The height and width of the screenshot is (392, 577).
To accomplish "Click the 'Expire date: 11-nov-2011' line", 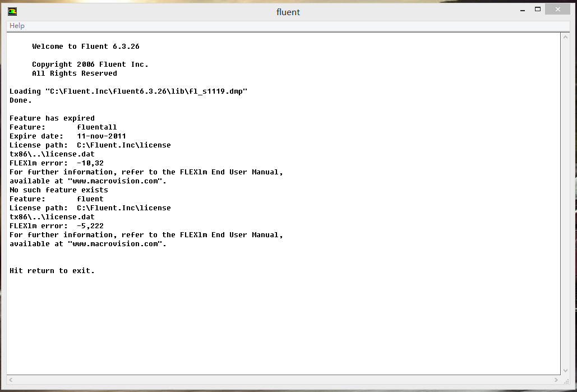I will pos(68,136).
